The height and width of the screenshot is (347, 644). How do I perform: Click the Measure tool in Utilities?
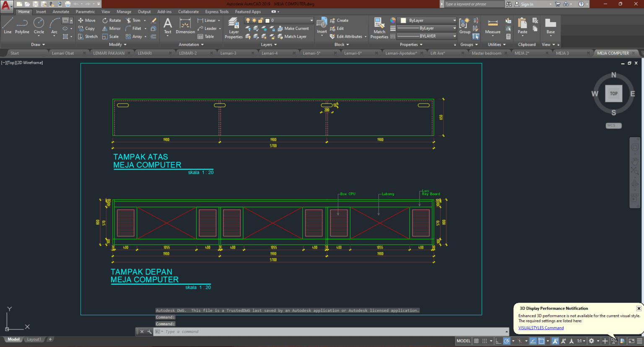(x=492, y=26)
